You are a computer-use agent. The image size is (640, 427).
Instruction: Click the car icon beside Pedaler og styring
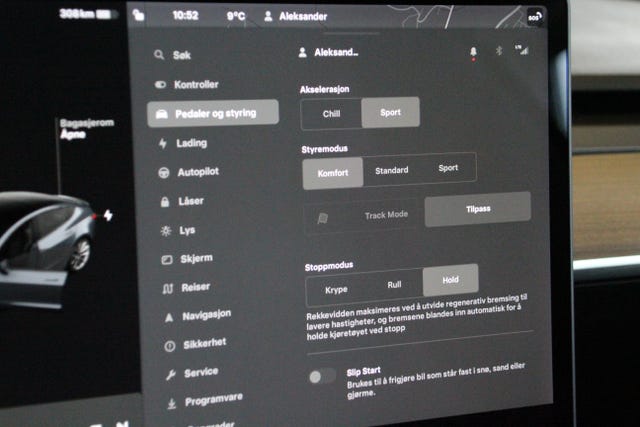click(x=162, y=114)
